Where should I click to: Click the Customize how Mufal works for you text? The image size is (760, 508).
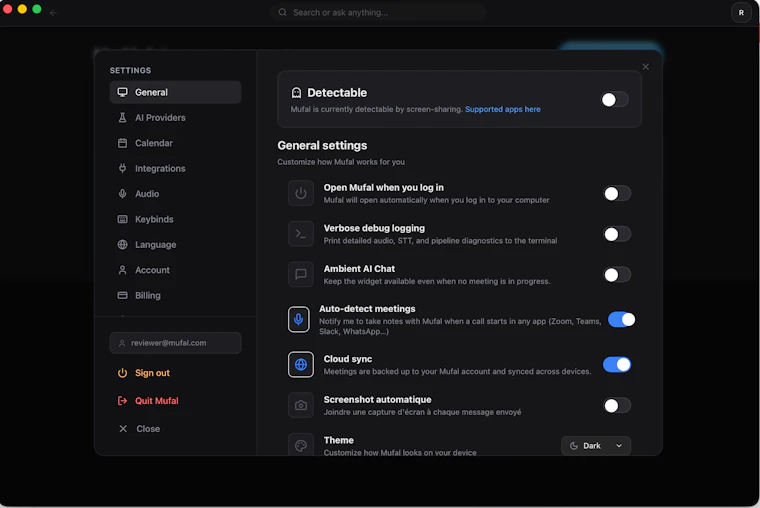(x=341, y=162)
